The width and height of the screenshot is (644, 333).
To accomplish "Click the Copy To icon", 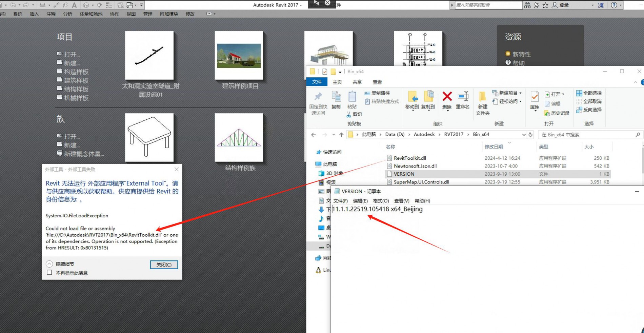I will coord(428,97).
